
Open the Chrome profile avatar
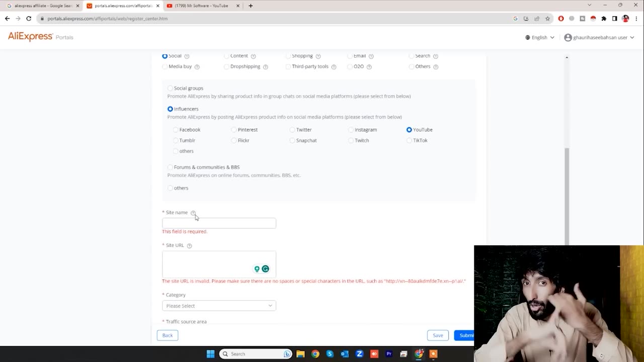[x=625, y=19]
